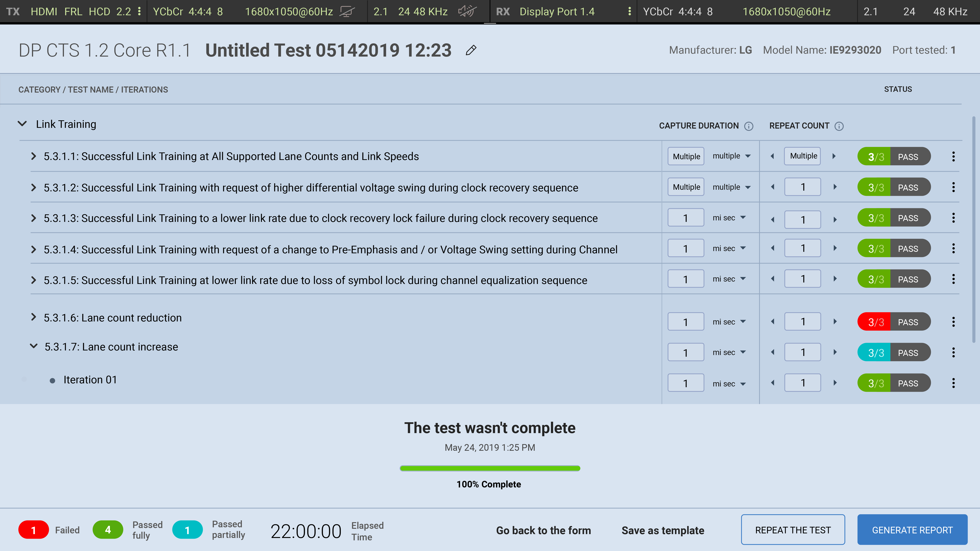980x551 pixels.
Task: Click repeat count Multiple field for 5.3.1.1
Action: [x=802, y=156]
